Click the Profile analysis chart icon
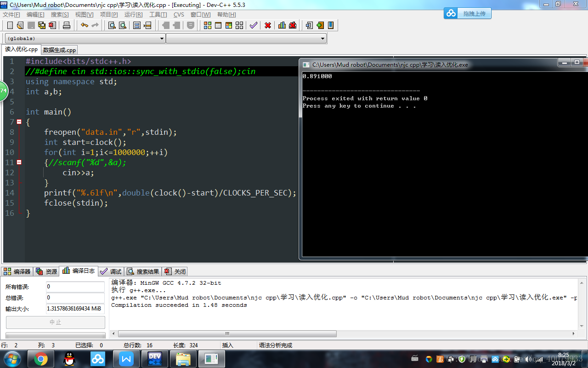The height and width of the screenshot is (368, 588). (x=282, y=25)
